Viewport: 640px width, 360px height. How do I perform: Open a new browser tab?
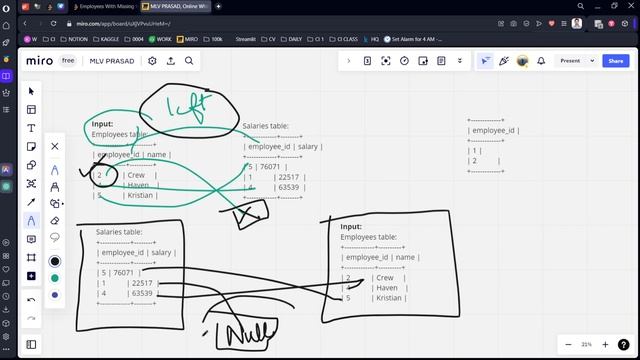pyautogui.click(x=218, y=7)
